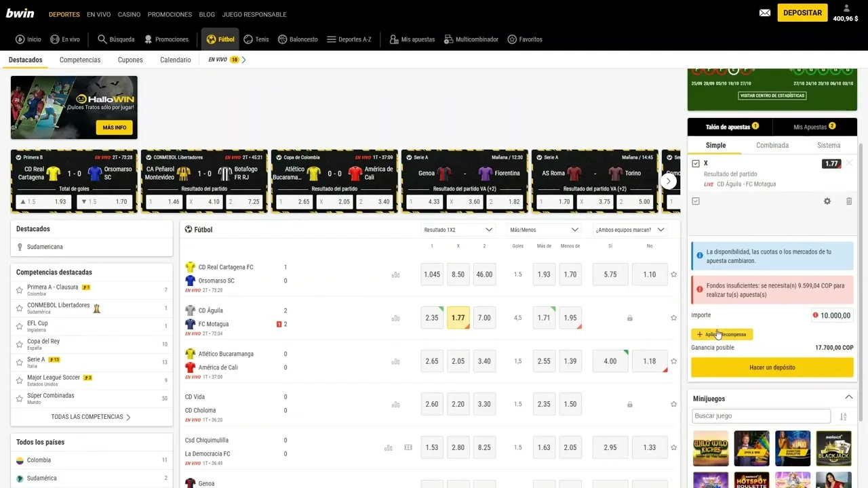Favorite the Csd Chiquimulilla match star
The height and width of the screenshot is (488, 868).
(673, 447)
